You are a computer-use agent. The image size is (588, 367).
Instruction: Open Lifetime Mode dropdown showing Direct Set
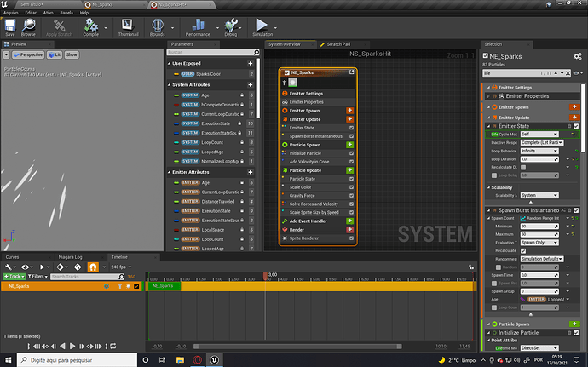pyautogui.click(x=539, y=348)
